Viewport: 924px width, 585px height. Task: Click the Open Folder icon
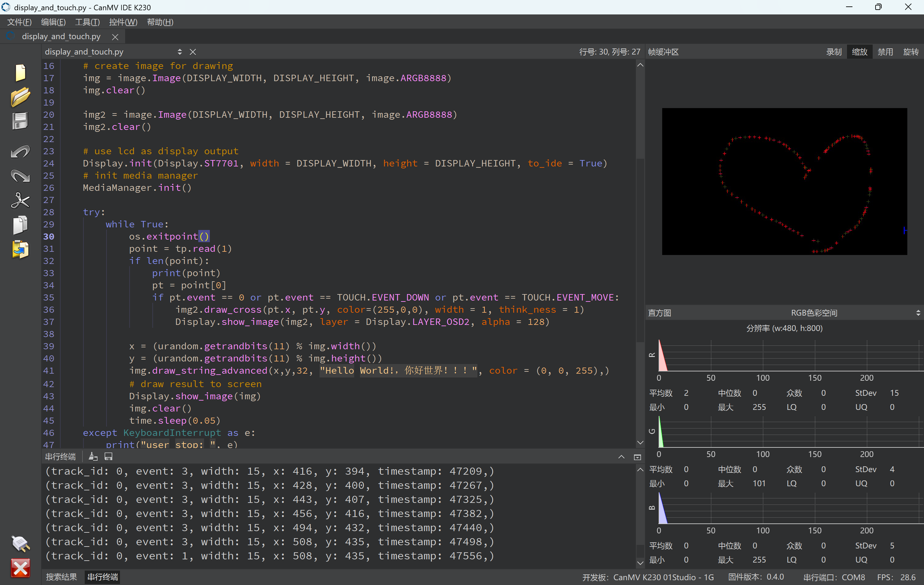[20, 97]
